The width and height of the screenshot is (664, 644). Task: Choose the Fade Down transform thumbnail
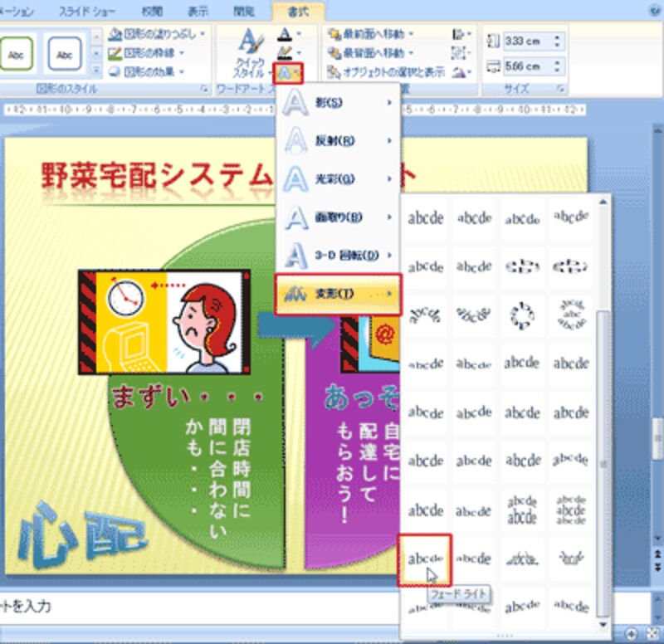[x=570, y=559]
